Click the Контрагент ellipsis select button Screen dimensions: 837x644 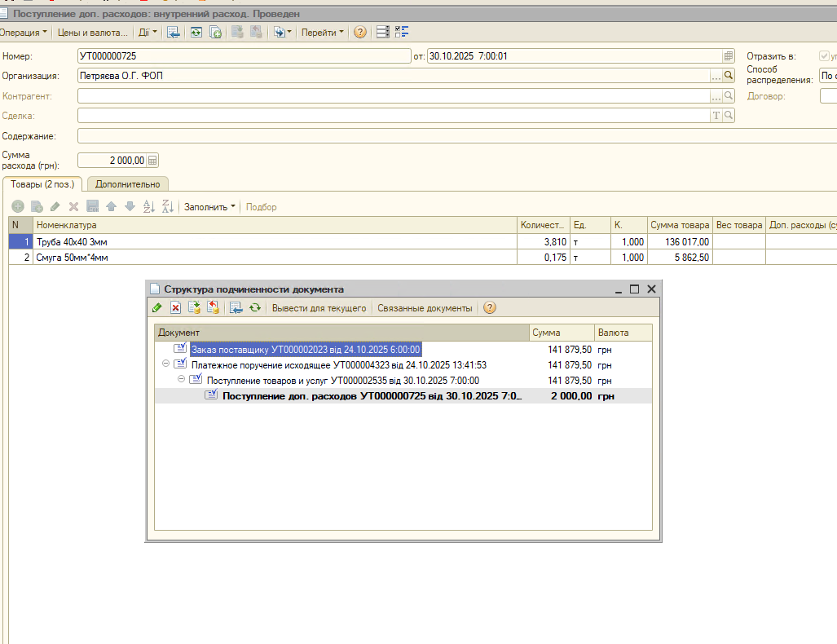pos(716,96)
